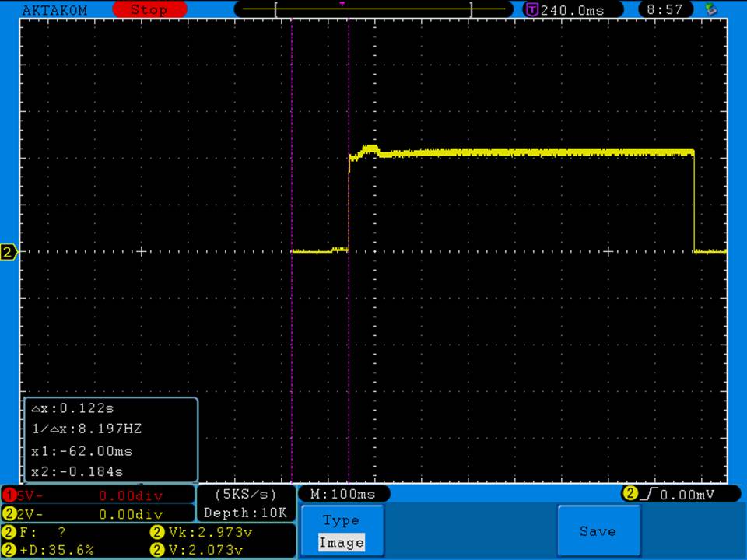The image size is (747, 560).
Task: Click the M:100ms timebase readout
Action: 342,494
